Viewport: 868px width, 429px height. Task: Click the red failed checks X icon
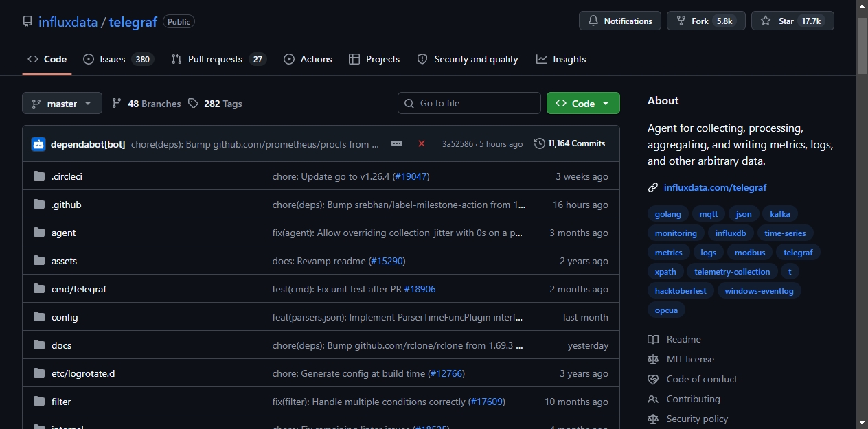[422, 143]
